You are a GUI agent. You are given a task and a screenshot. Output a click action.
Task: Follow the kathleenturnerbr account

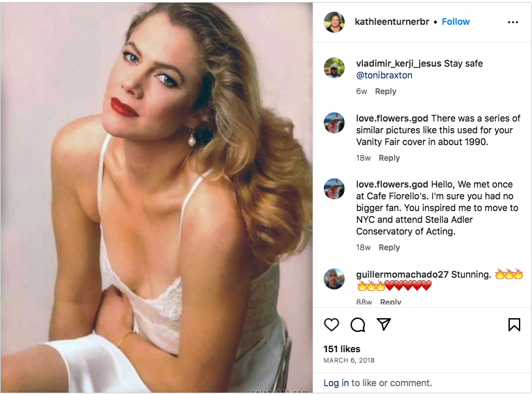point(456,22)
